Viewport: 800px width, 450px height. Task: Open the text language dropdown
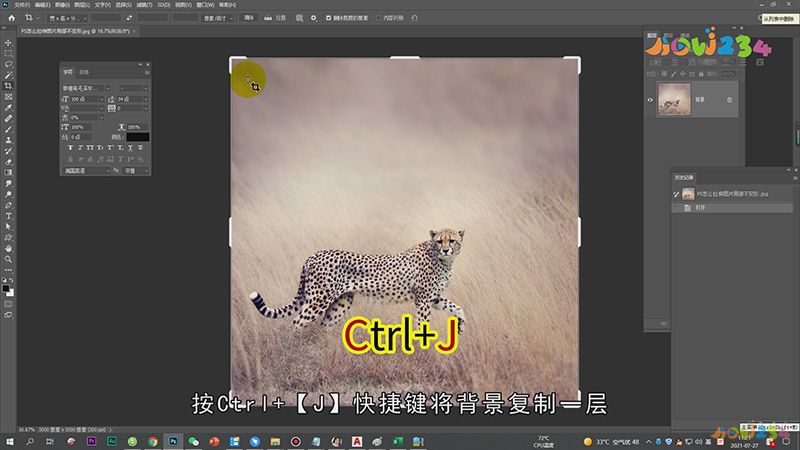(86, 171)
